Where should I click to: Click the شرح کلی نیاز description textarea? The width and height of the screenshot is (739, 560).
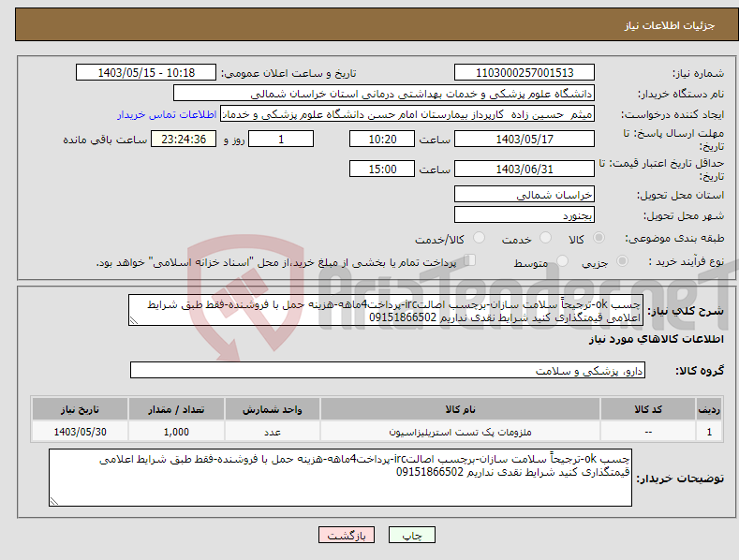386,310
